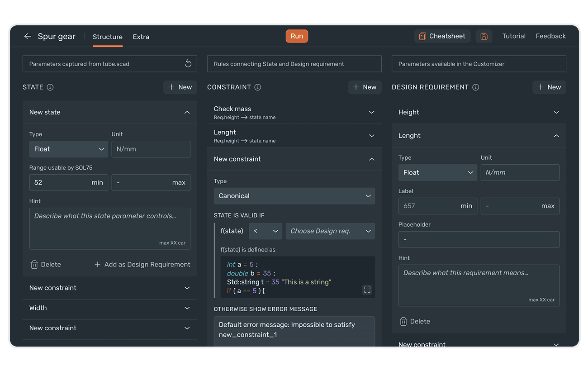Click the Cheatsheet document icon
The image size is (588, 371).
coord(422,36)
